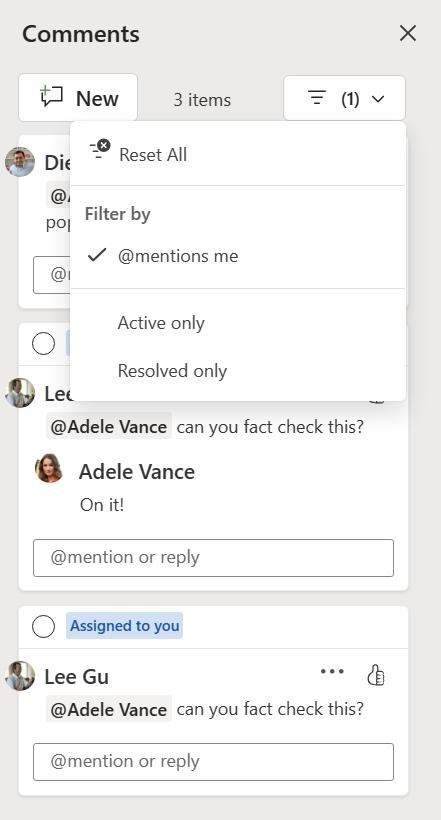This screenshot has width=441, height=820.
Task: Open more options on Lee Gu's last comment
Action: point(332,671)
